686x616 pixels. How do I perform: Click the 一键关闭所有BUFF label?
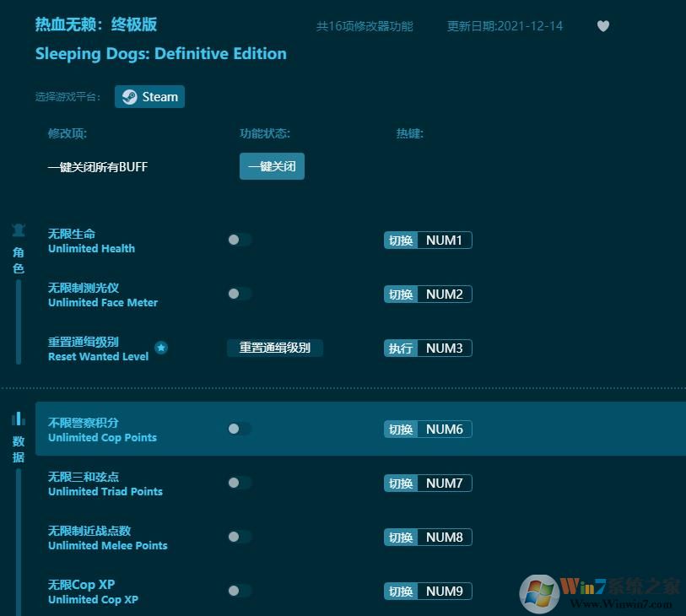[98, 167]
